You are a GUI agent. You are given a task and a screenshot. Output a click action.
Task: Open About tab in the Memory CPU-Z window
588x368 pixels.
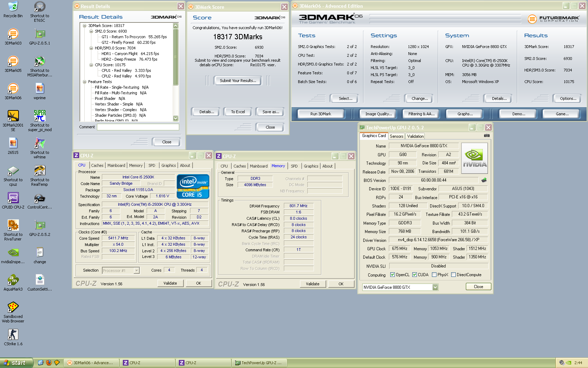pyautogui.click(x=328, y=166)
